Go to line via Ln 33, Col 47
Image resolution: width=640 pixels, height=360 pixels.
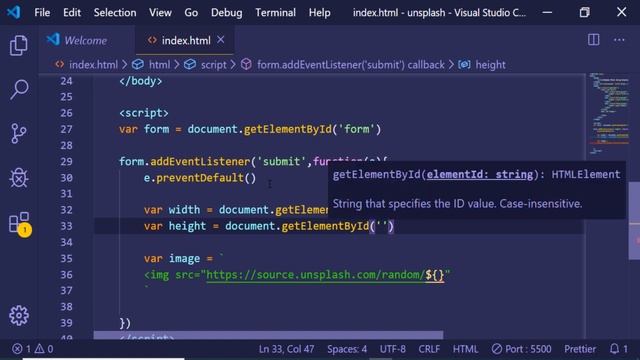[287, 349]
